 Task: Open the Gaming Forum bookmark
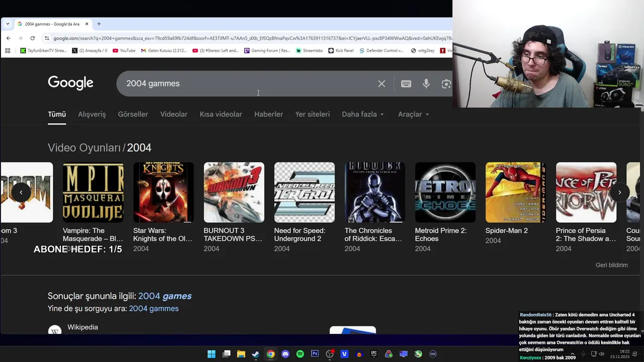pyautogui.click(x=267, y=50)
